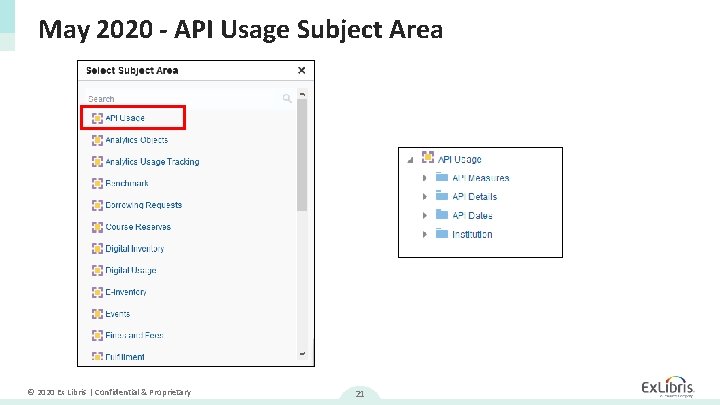Viewport: 720px width, 405px height.
Task: Click the Events subject area icon
Action: coord(97,314)
